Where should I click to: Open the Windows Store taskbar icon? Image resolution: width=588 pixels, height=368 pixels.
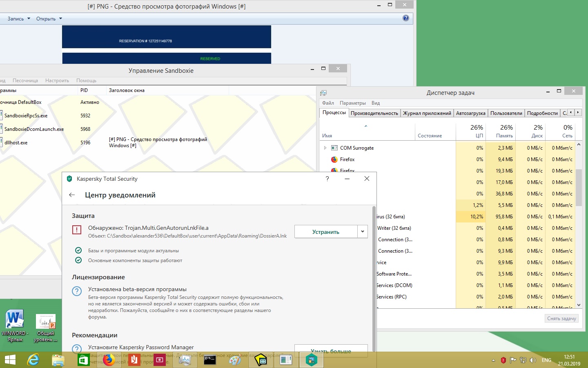click(x=84, y=360)
